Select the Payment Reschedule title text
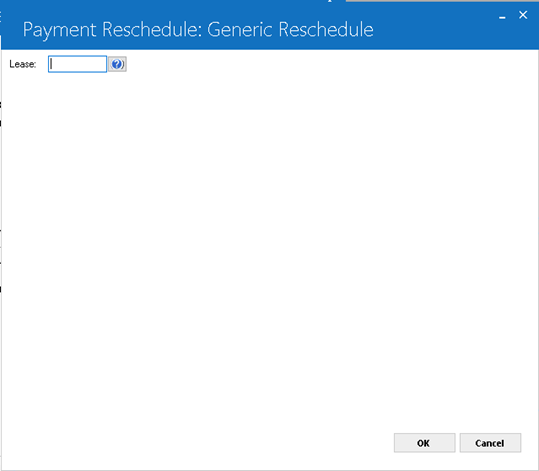Image resolution: width=539 pixels, height=471 pixels. click(x=198, y=29)
